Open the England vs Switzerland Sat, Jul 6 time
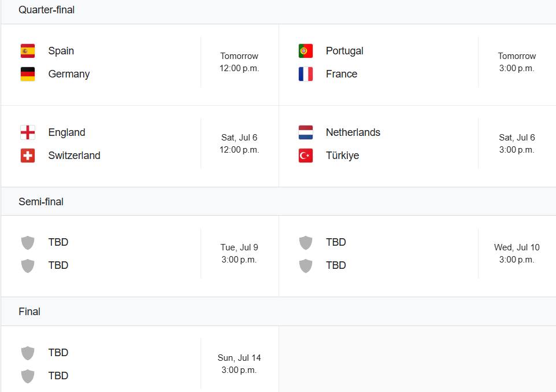 point(239,143)
